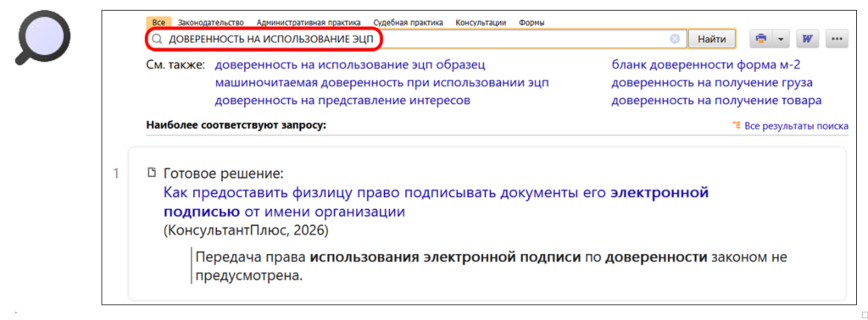The image size is (868, 320).
Task: Click the snippet text Передача права использования электронной подписи
Action: 492,266
